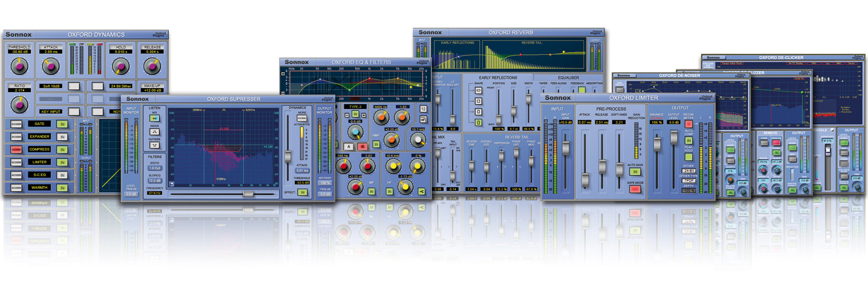
Task: Click the MAKE-UP +12.00 dB value field
Action: 152,90
